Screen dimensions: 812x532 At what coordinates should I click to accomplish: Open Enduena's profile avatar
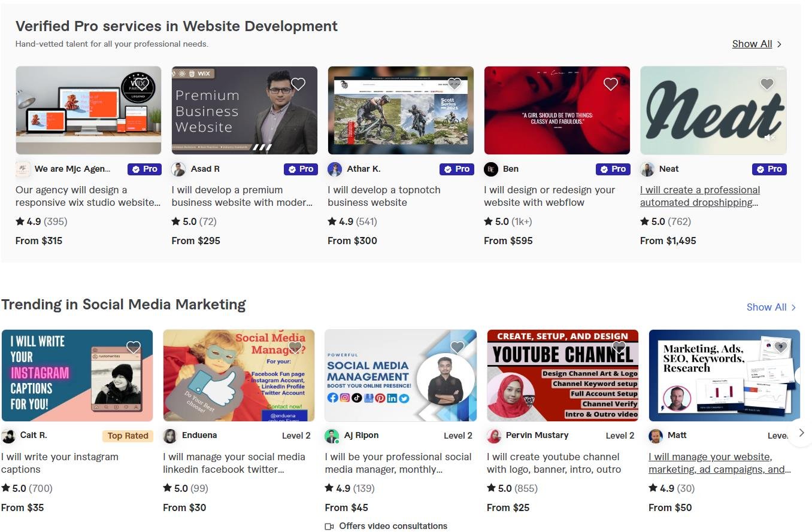click(170, 436)
